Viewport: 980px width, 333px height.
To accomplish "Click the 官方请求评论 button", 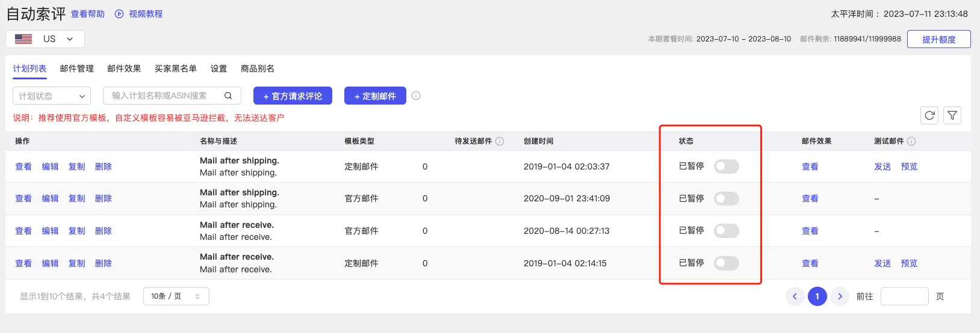I will tap(293, 96).
